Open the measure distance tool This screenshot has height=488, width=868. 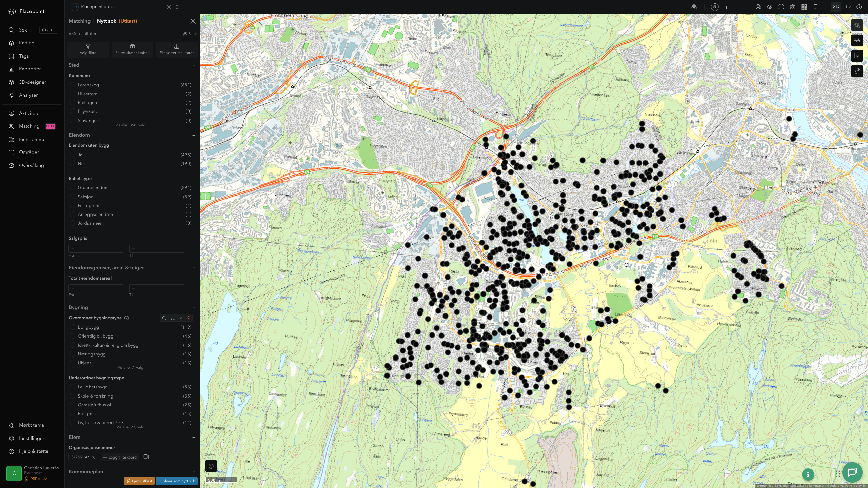(x=857, y=40)
